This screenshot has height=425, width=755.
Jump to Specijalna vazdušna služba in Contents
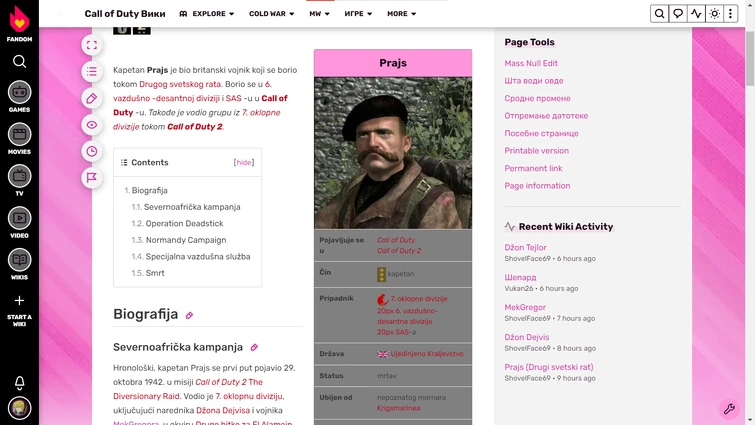click(x=198, y=257)
